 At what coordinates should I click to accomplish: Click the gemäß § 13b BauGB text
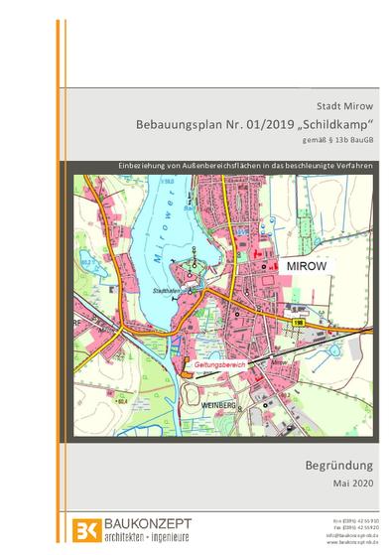click(x=337, y=140)
